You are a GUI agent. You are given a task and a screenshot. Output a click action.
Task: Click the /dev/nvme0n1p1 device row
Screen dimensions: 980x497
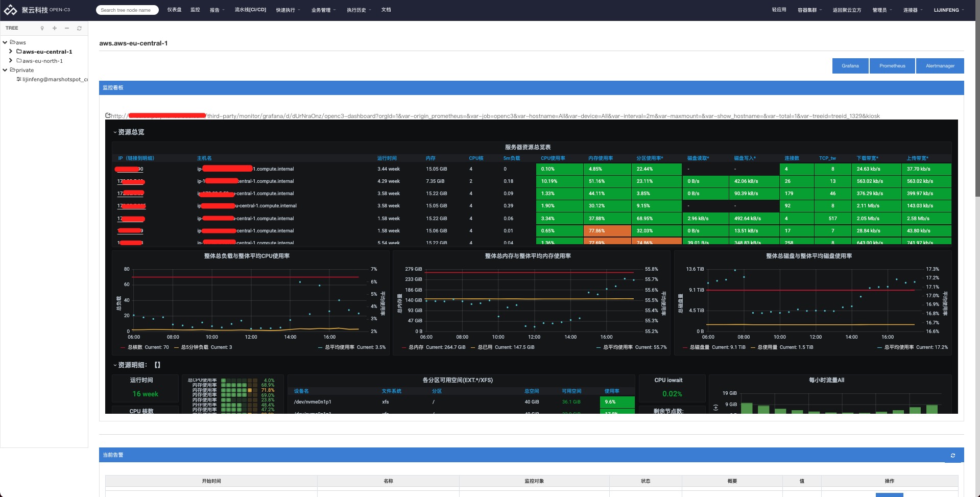462,402
